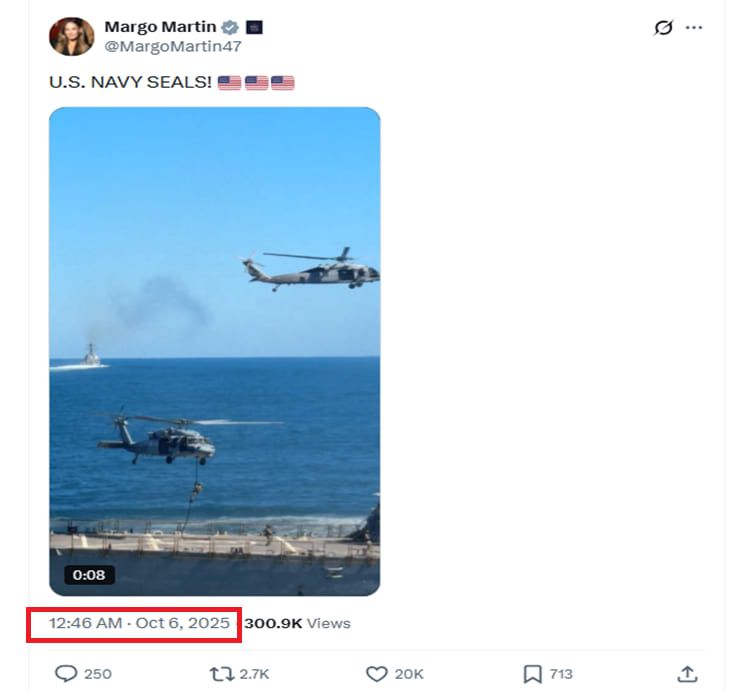Like the post with the heart icon
750x690 pixels.
376,674
